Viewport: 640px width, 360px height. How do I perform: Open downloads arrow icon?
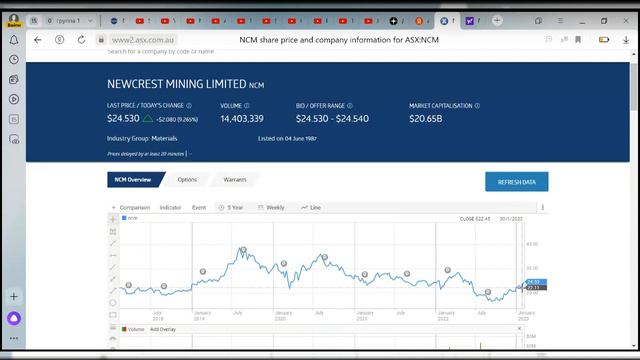(626, 40)
